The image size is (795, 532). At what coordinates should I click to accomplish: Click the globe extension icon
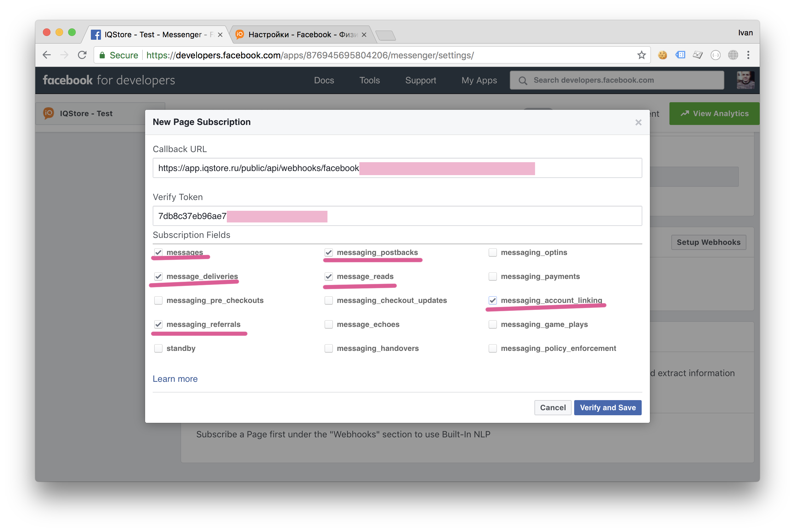point(733,55)
